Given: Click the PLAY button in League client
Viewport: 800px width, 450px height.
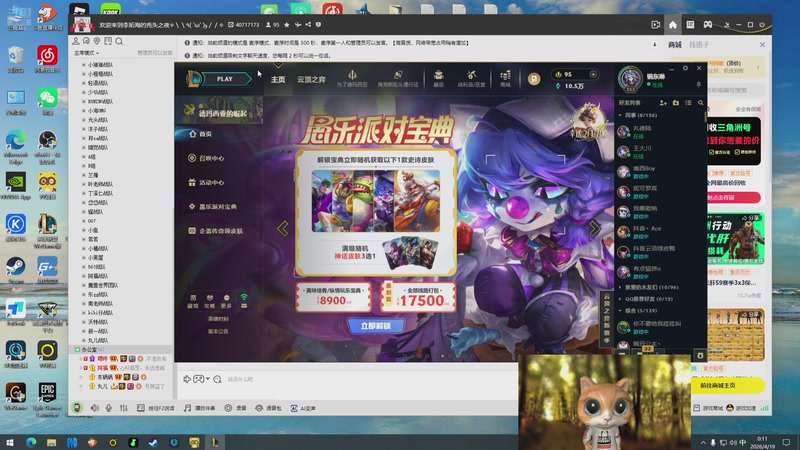Looking at the screenshot, I should point(224,79).
